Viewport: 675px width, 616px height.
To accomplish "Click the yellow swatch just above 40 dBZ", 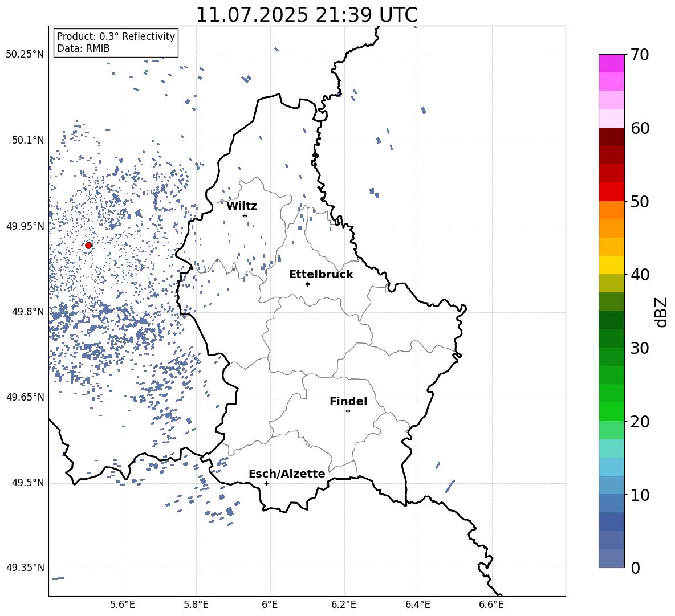I will pos(612,265).
